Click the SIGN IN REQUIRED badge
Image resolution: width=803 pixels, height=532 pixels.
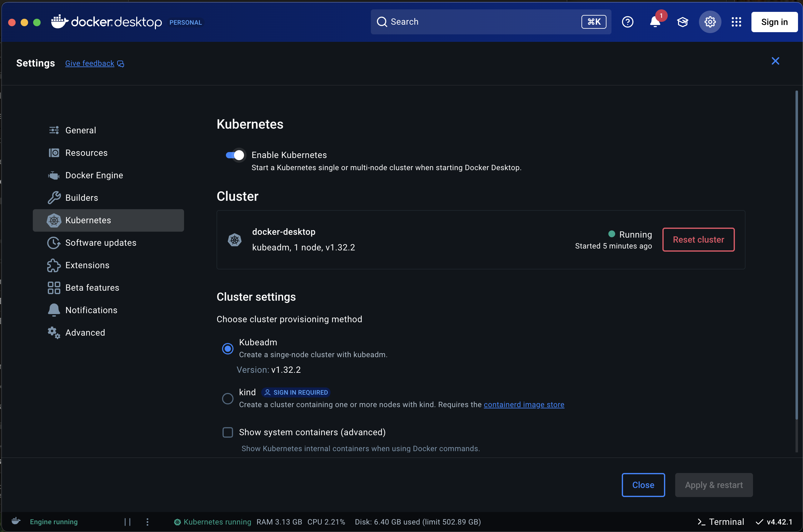pyautogui.click(x=296, y=392)
